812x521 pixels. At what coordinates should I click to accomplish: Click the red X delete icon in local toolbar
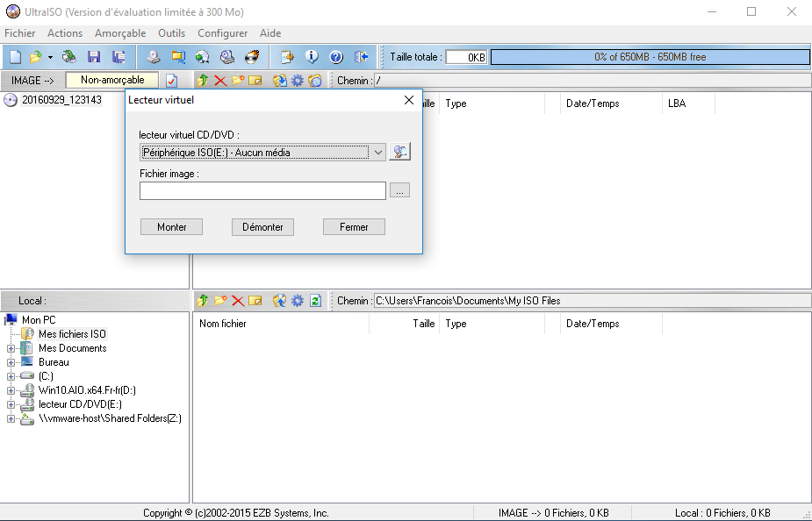237,301
